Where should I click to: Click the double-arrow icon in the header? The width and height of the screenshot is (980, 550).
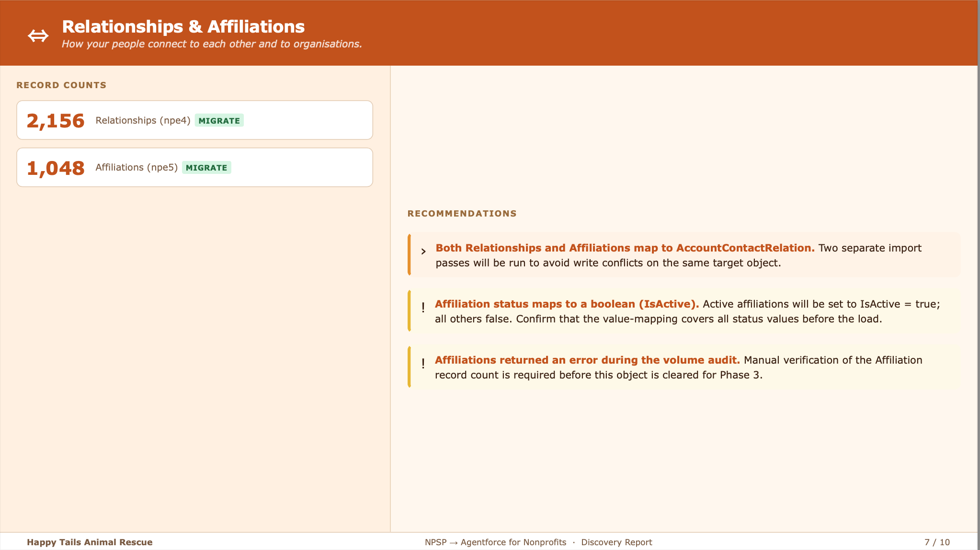tap(38, 35)
